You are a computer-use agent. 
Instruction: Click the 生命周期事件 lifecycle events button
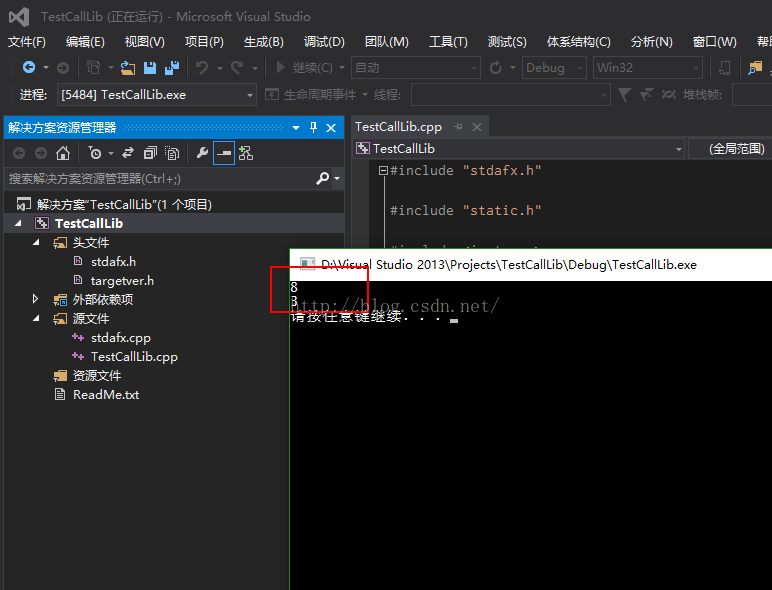[311, 95]
